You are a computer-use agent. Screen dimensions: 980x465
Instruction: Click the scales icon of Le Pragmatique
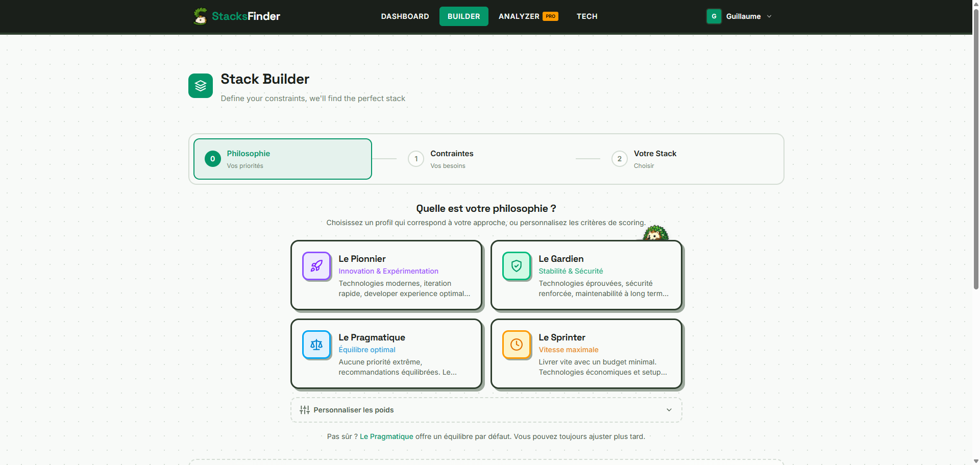click(316, 345)
